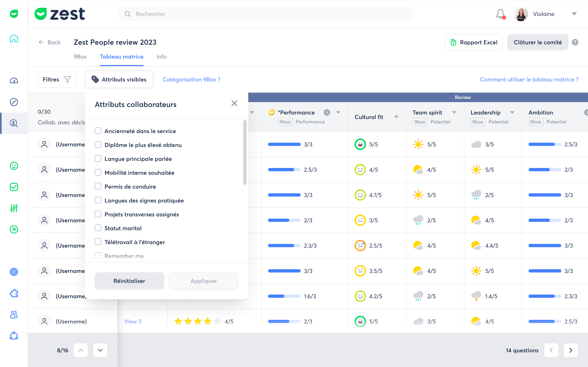Image resolution: width=588 pixels, height=367 pixels.
Task: Open Catégorisation 9Box help link
Action: (x=191, y=80)
